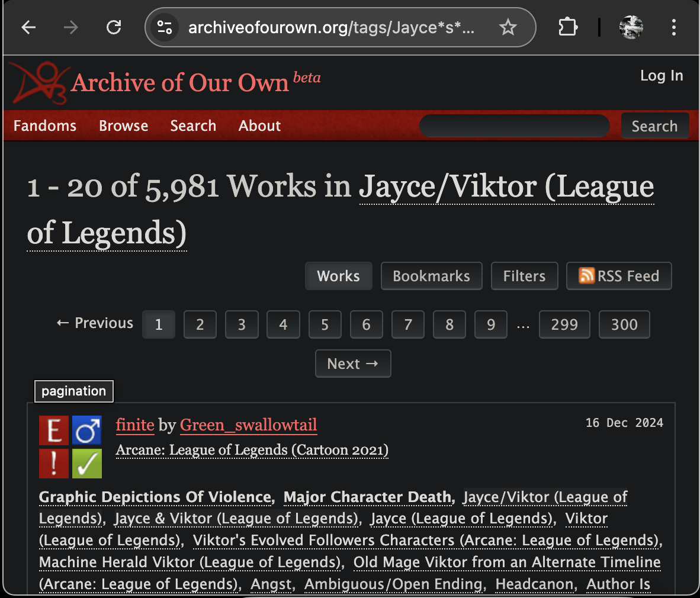Go to results page 5
This screenshot has height=598, width=700.
(x=325, y=324)
